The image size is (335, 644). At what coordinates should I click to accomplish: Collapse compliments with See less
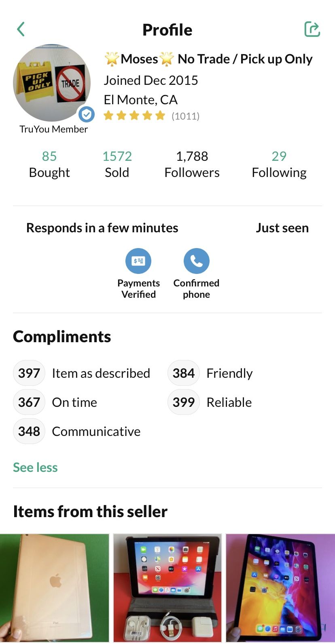click(35, 467)
